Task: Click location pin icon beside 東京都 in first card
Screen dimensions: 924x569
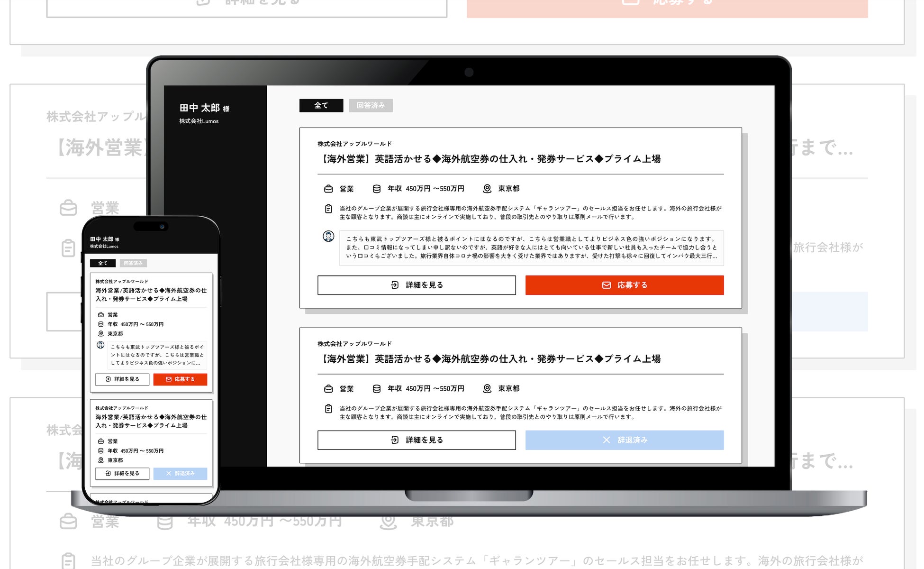Action: click(x=487, y=189)
